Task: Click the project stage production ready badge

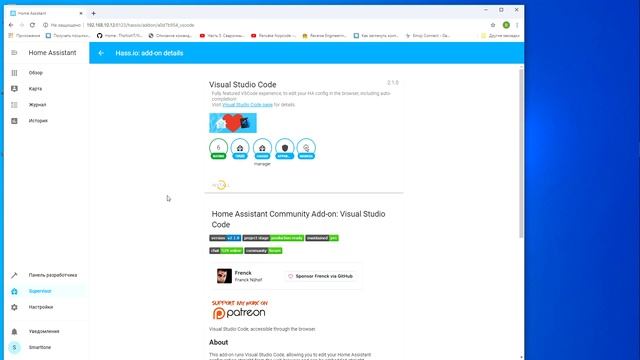Action: [273, 238]
